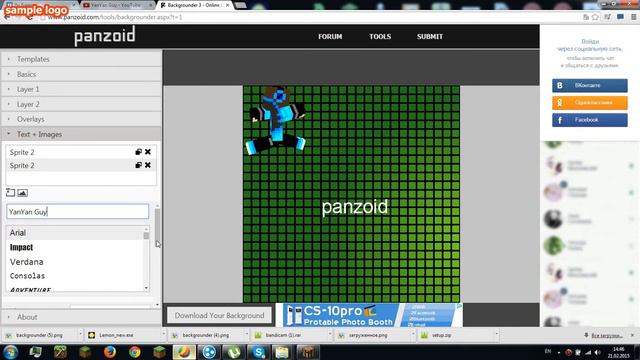
Task: Click the browser address bar
Action: click(310, 17)
